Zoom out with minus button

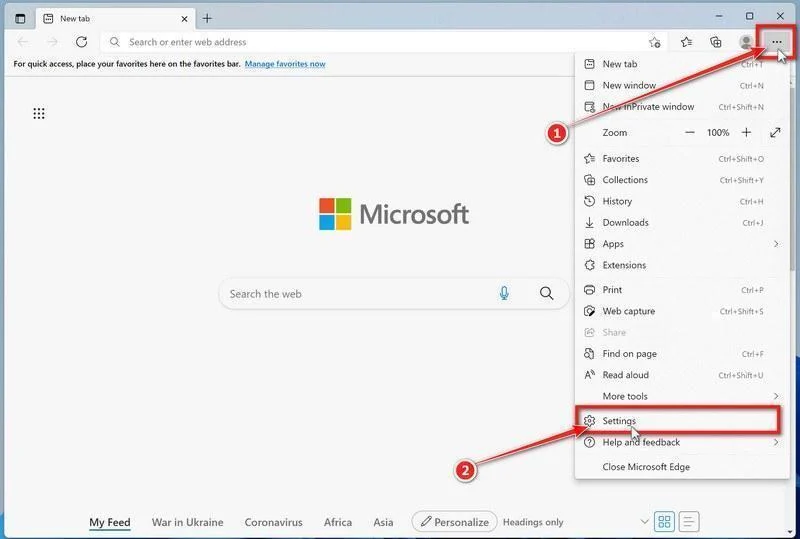[690, 133]
